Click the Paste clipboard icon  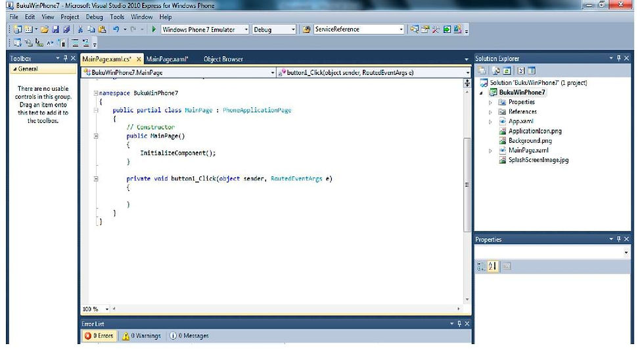pyautogui.click(x=103, y=30)
